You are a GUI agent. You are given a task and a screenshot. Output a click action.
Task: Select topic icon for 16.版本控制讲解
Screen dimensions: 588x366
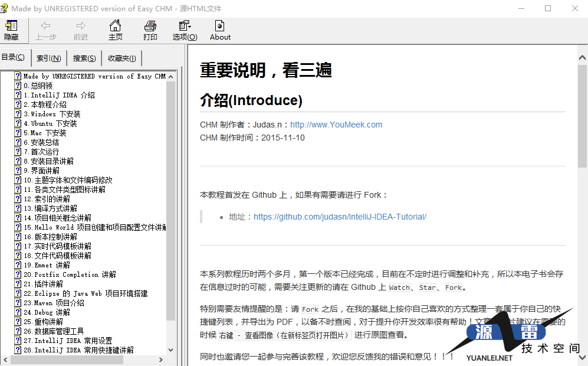click(18, 237)
